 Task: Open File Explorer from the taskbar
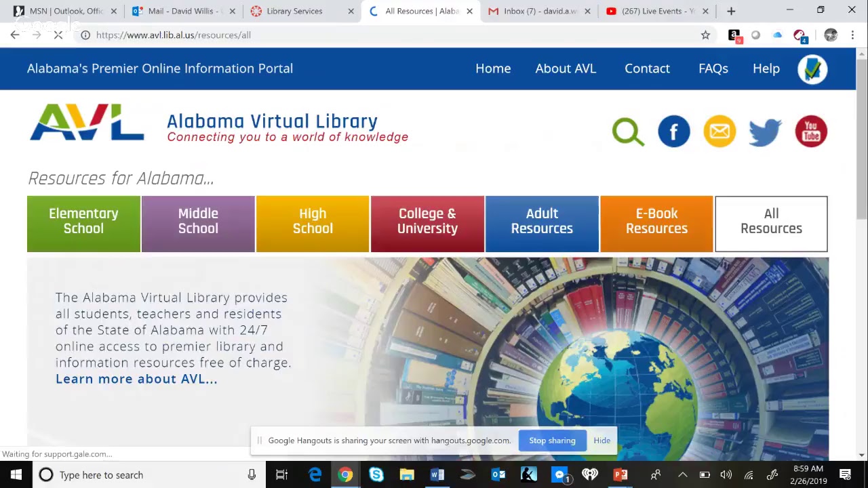pos(407,474)
